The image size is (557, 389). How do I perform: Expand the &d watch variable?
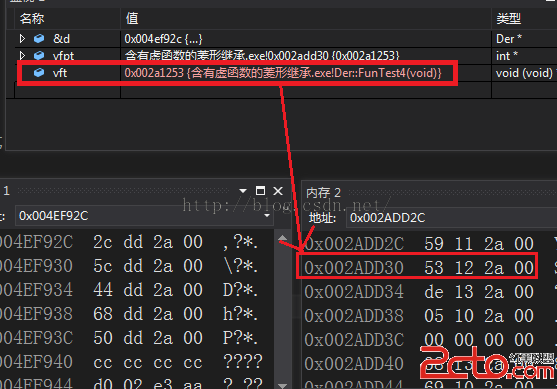click(22, 38)
